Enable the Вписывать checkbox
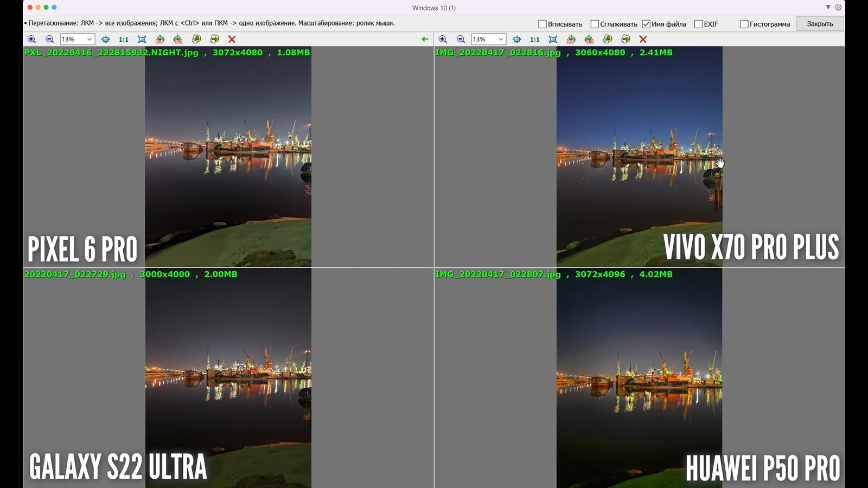868x488 pixels. pyautogui.click(x=542, y=24)
